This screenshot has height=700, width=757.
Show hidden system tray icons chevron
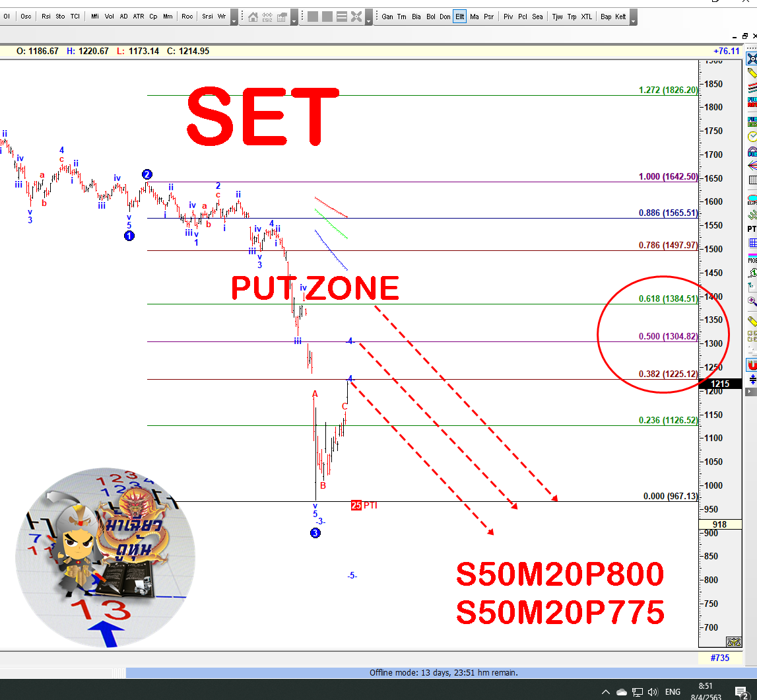pyautogui.click(x=606, y=691)
